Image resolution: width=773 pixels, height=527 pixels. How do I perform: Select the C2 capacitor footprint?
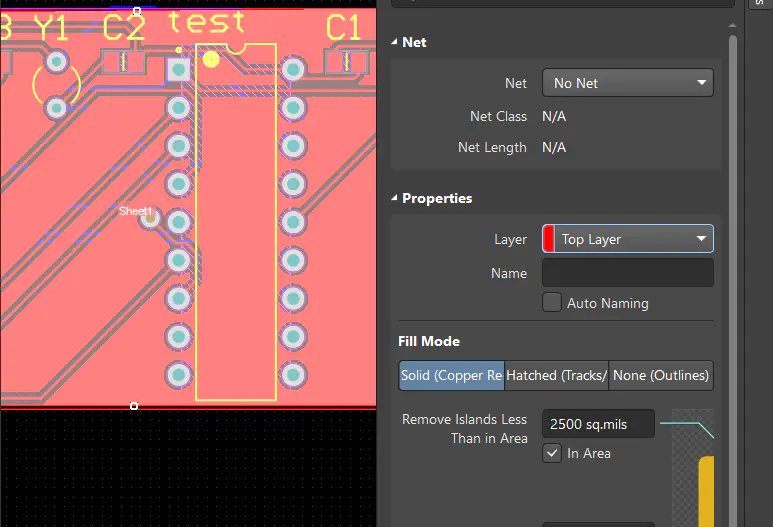[x=123, y=63]
